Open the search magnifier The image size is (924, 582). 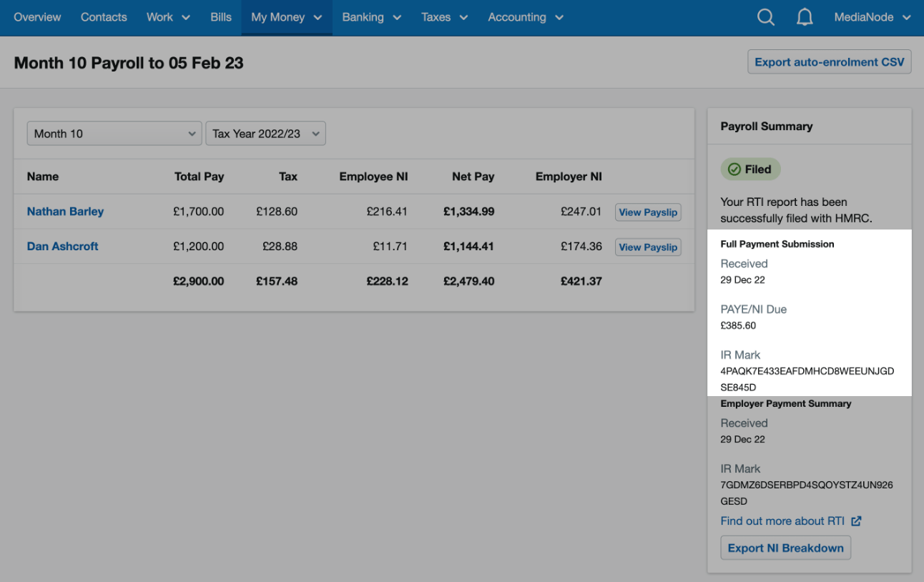pyautogui.click(x=765, y=17)
